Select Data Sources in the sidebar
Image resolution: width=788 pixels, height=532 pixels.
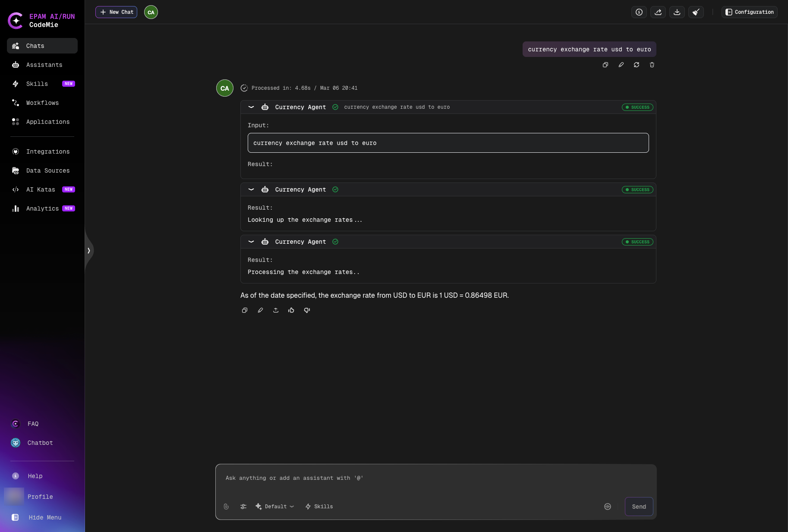47,170
